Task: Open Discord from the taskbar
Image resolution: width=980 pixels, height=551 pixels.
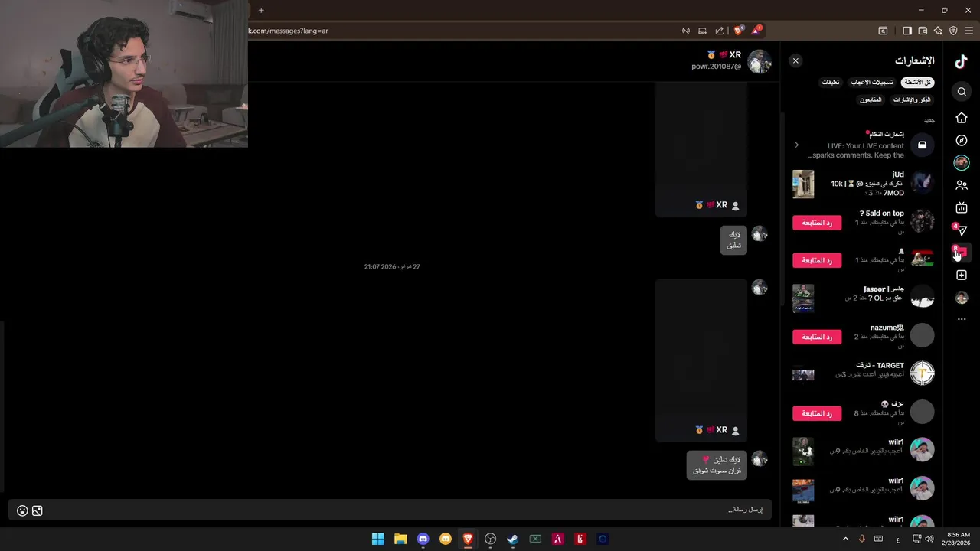Action: click(x=423, y=539)
